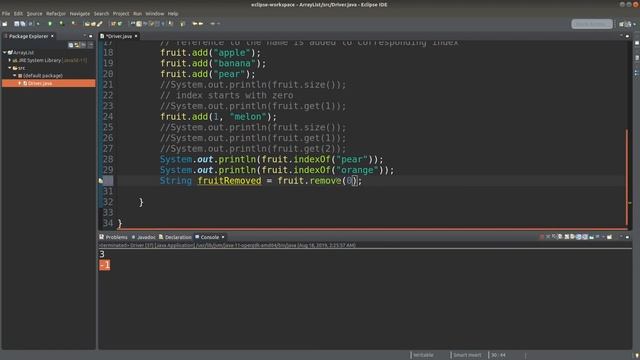Click the highlighted "-1" console output
The image size is (640, 360).
click(104, 265)
